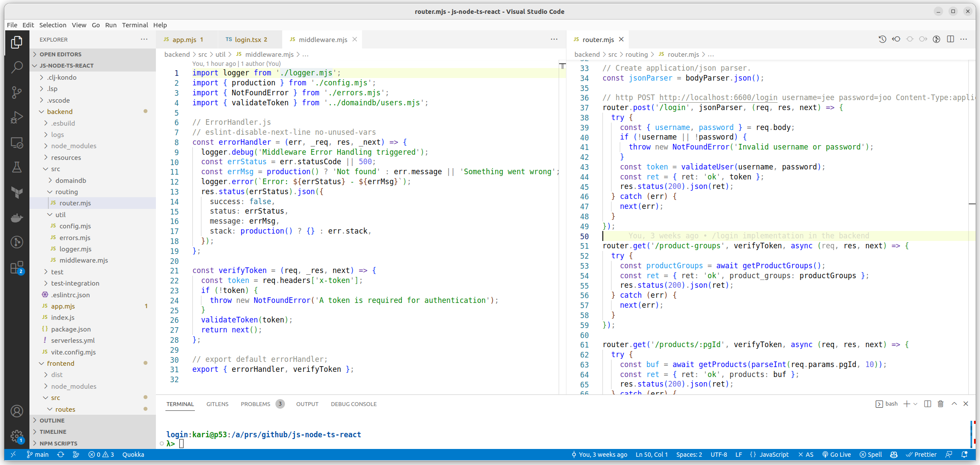The image size is (980, 465).
Task: Toggle Prettier formatter status
Action: [x=922, y=455]
